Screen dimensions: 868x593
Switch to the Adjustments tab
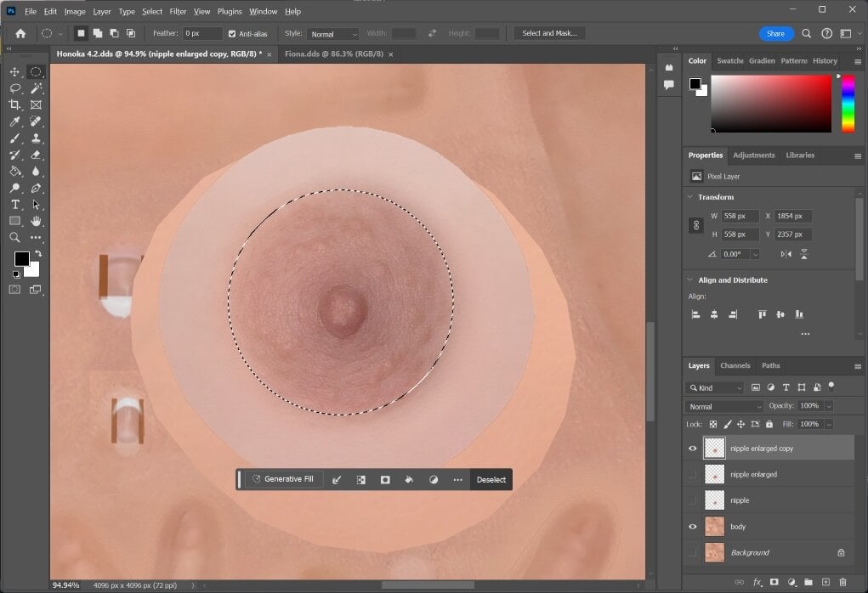pyautogui.click(x=754, y=155)
